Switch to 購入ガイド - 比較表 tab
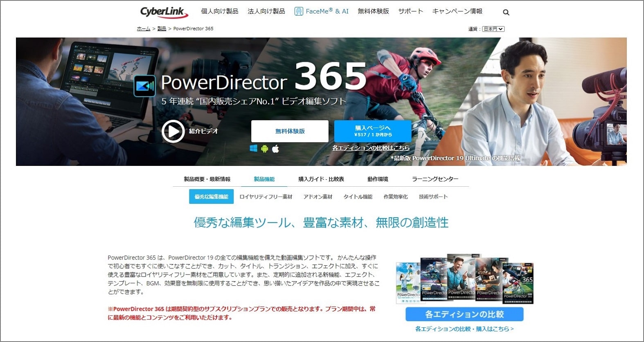644x342 pixels. tap(321, 179)
